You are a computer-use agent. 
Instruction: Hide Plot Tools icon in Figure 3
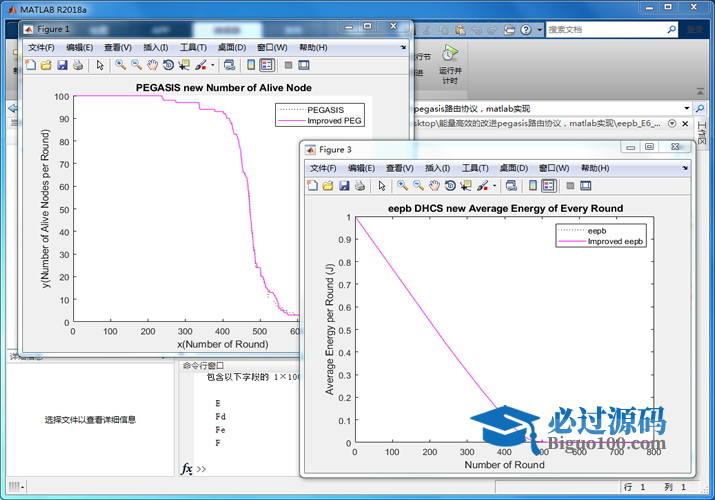pos(570,186)
